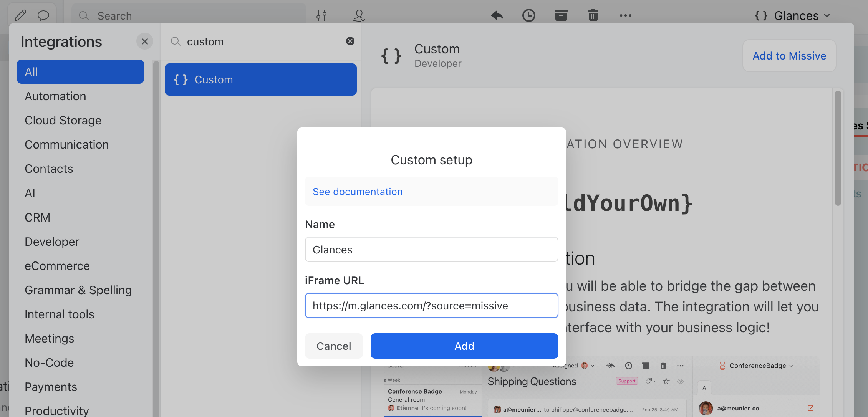Viewport: 868px width, 417px height.
Task: Close the Integrations panel
Action: point(145,41)
